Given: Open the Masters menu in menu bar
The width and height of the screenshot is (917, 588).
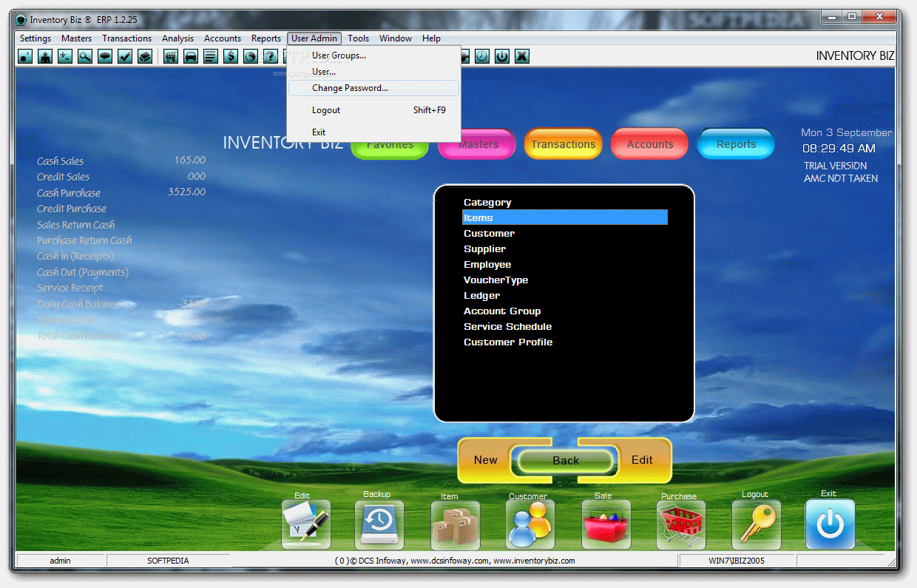Looking at the screenshot, I should pos(77,38).
